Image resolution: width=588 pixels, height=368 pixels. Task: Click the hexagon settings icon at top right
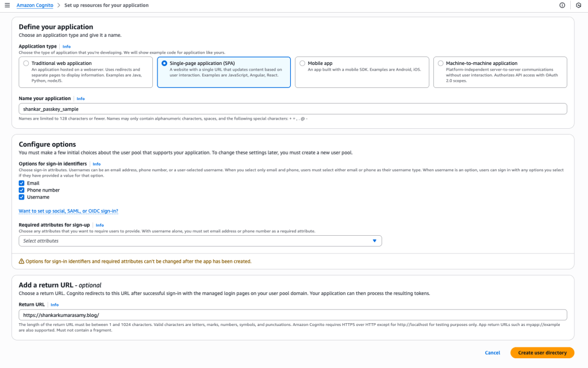[578, 5]
